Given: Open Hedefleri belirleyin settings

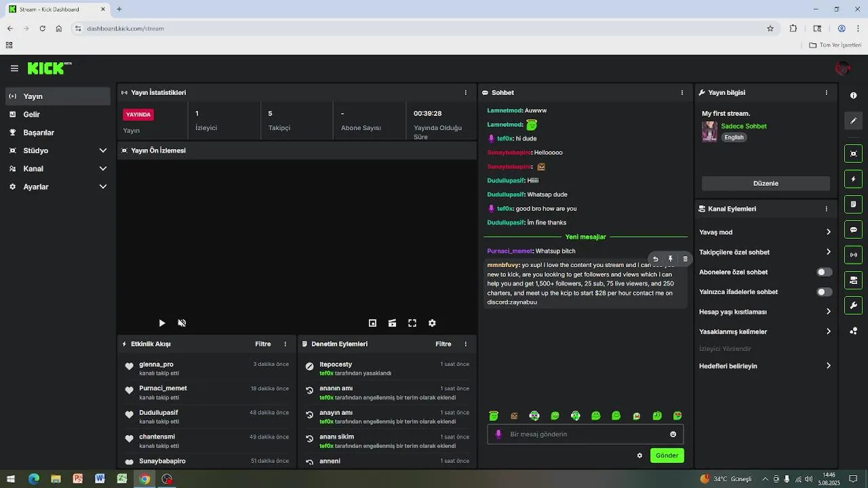Looking at the screenshot, I should (x=765, y=366).
